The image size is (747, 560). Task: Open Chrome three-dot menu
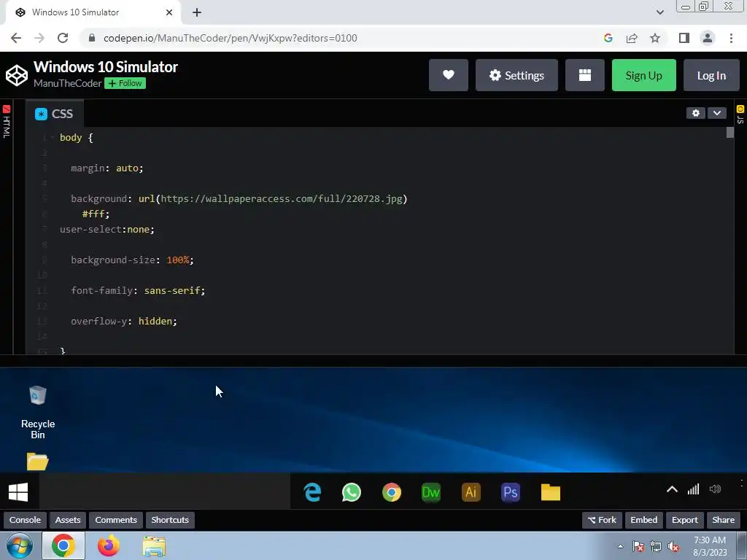pyautogui.click(x=731, y=38)
